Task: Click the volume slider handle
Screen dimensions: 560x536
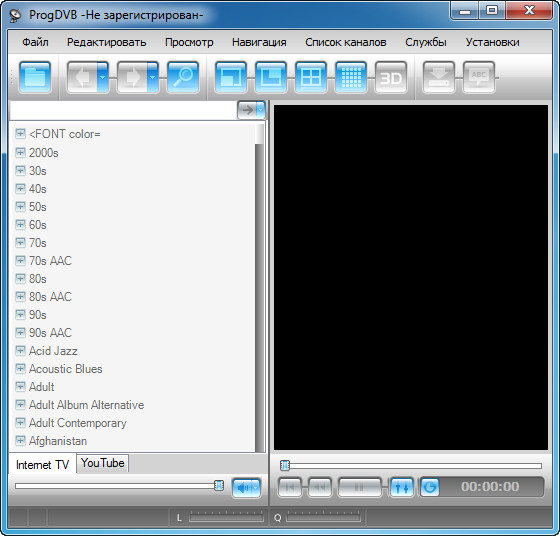Action: click(x=219, y=485)
